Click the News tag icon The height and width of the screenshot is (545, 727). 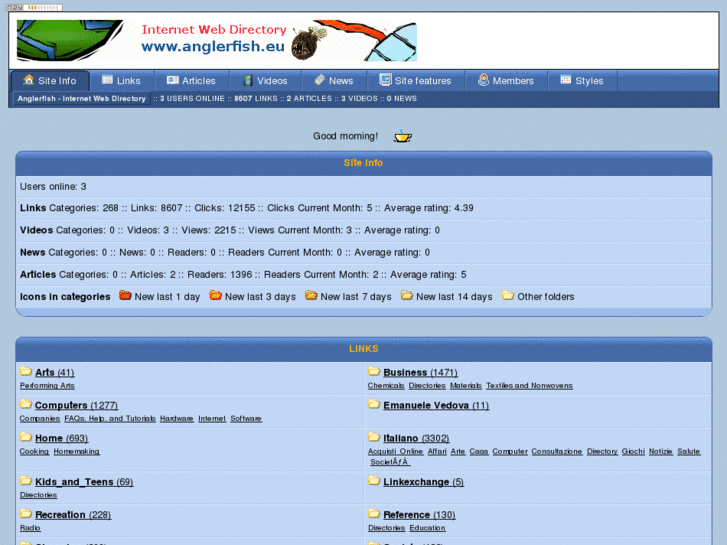(319, 80)
